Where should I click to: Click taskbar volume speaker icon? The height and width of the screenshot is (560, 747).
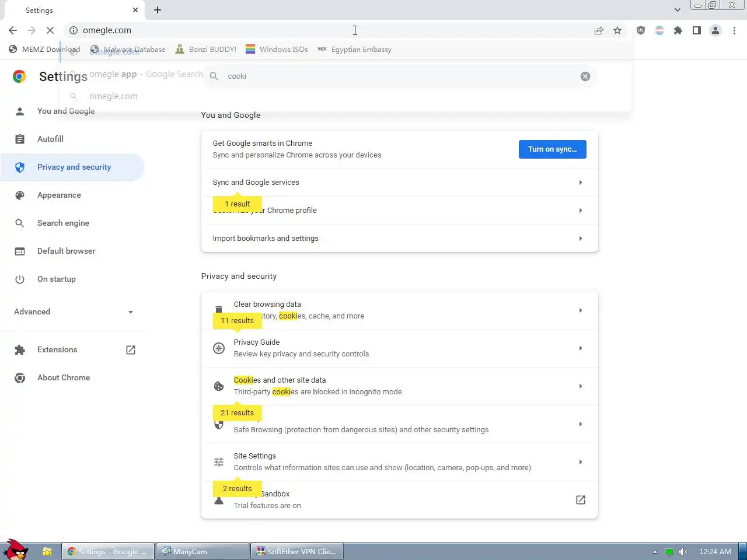click(683, 552)
